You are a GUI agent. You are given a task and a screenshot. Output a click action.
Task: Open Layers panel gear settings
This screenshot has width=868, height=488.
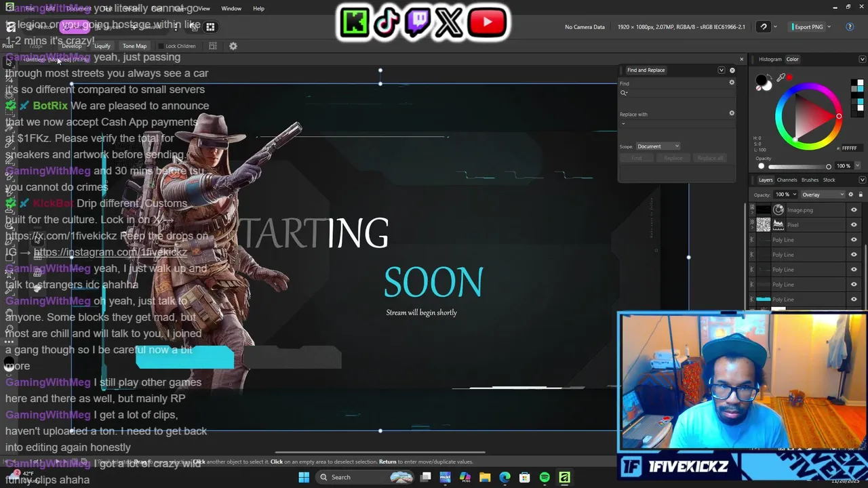pos(850,195)
